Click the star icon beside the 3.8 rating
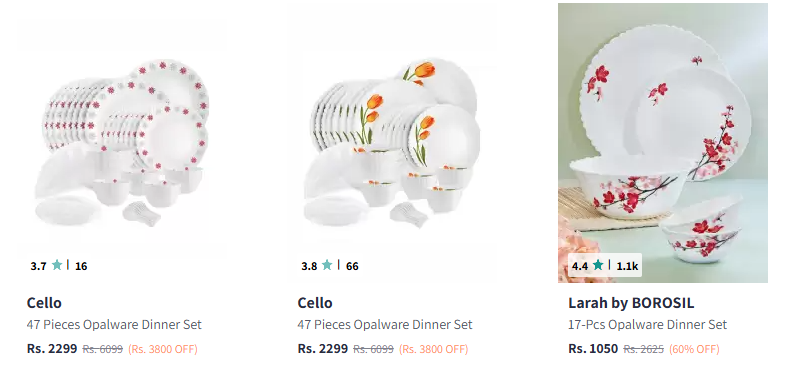Image resolution: width=788 pixels, height=387 pixels. 327,265
